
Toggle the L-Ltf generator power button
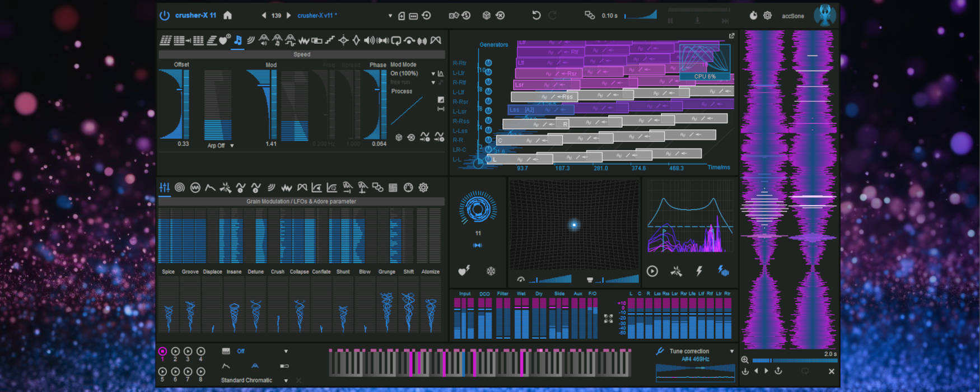pyautogui.click(x=488, y=91)
